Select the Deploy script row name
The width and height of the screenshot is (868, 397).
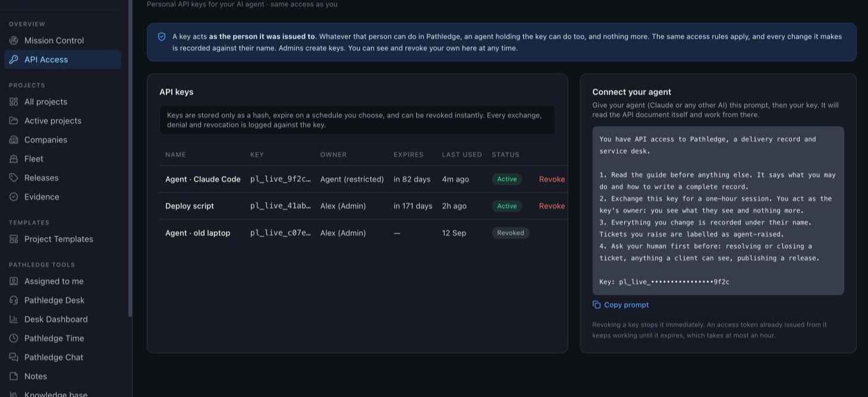[190, 206]
